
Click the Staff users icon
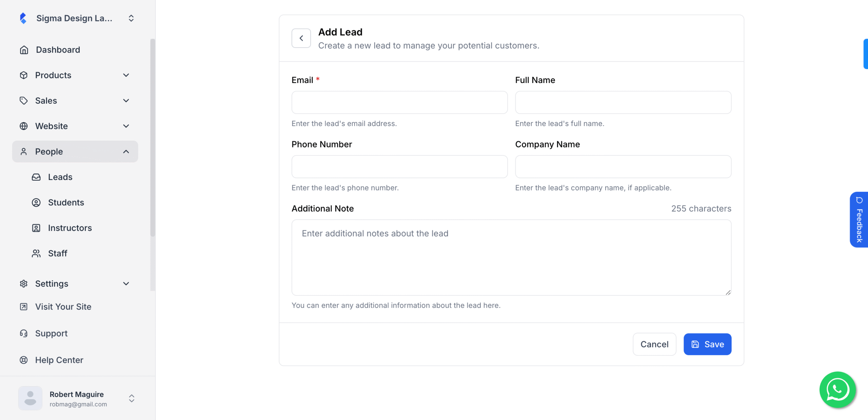tap(36, 253)
